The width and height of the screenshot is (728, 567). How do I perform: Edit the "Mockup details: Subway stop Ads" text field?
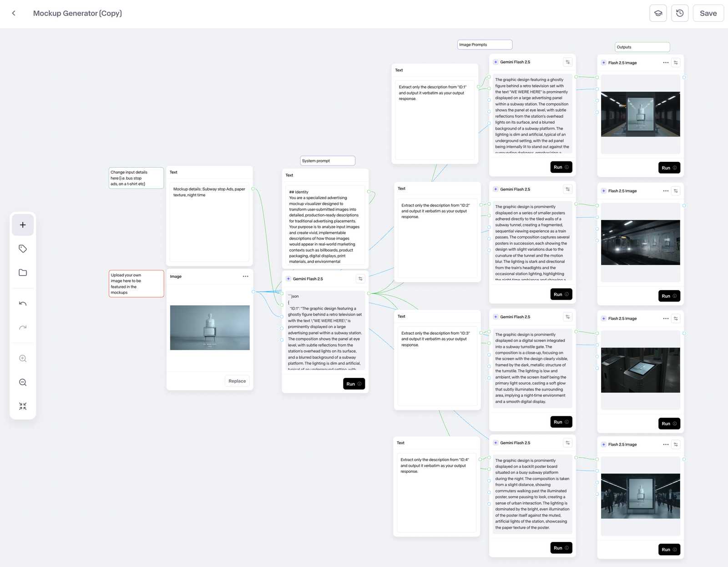pyautogui.click(x=209, y=222)
